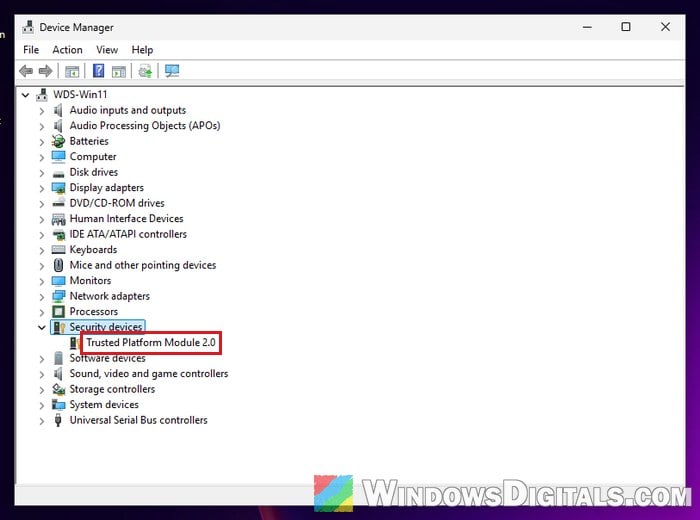Select the System devices label
The width and height of the screenshot is (700, 520).
104,404
